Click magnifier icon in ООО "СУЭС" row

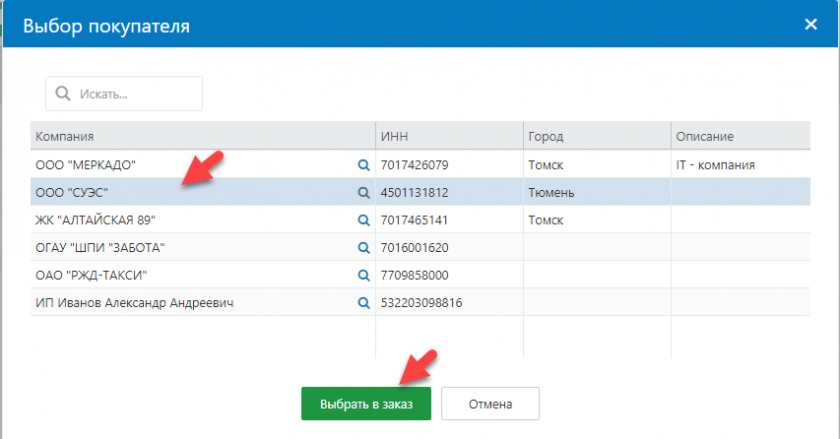pyautogui.click(x=364, y=192)
